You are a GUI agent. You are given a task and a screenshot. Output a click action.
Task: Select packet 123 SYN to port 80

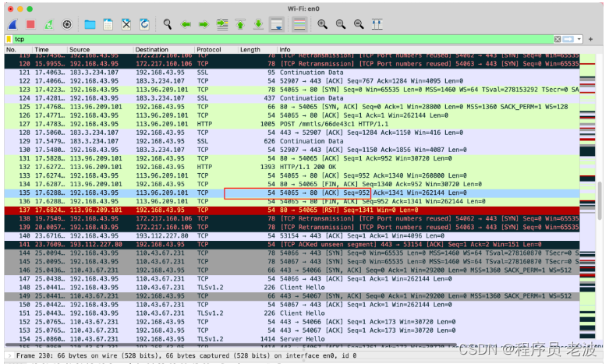(292, 90)
